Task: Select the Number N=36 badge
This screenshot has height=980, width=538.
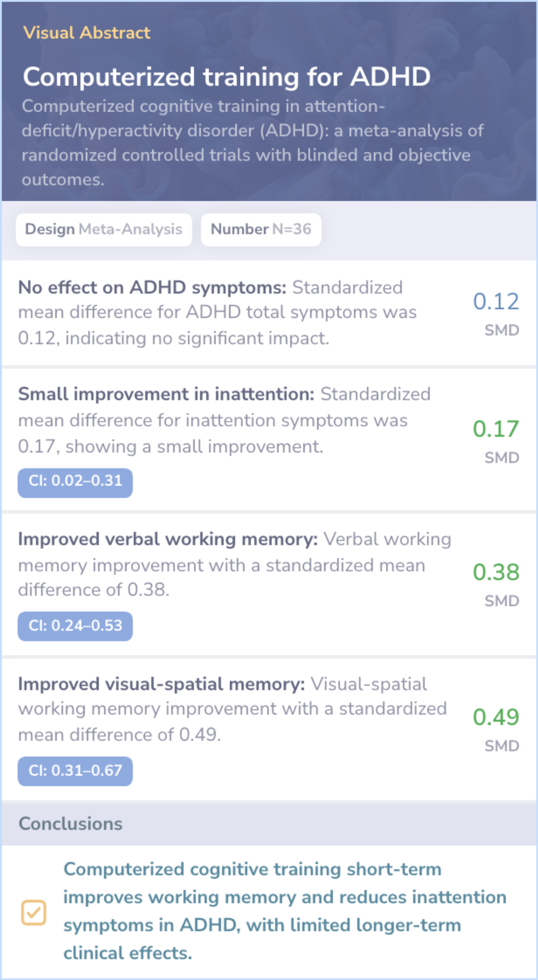Action: [x=261, y=229]
